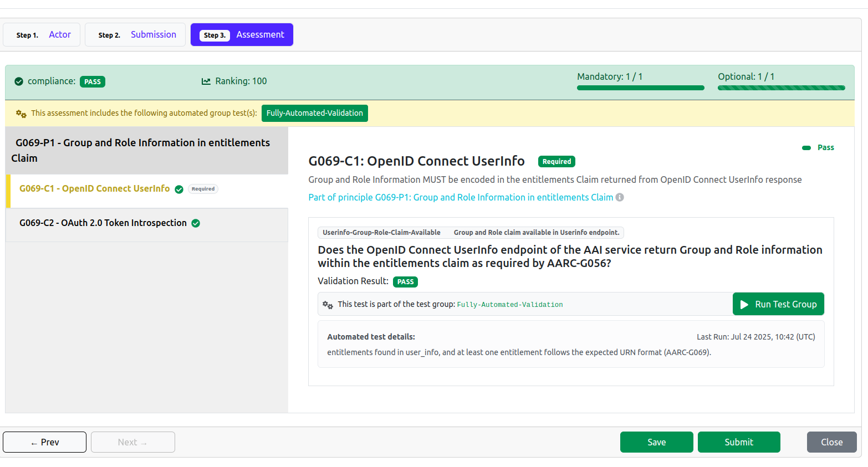Click the Mandatory progress bar
The height and width of the screenshot is (467, 868).
[641, 88]
